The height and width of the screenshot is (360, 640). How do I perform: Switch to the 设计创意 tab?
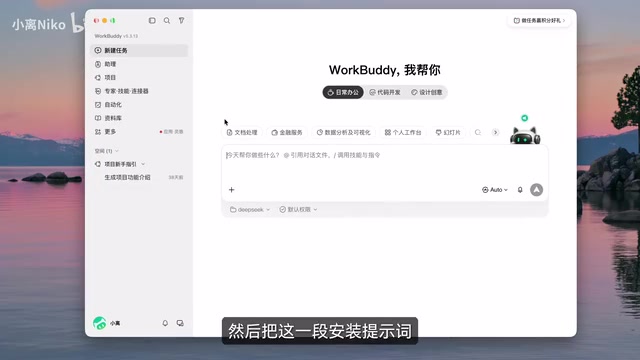(427, 92)
